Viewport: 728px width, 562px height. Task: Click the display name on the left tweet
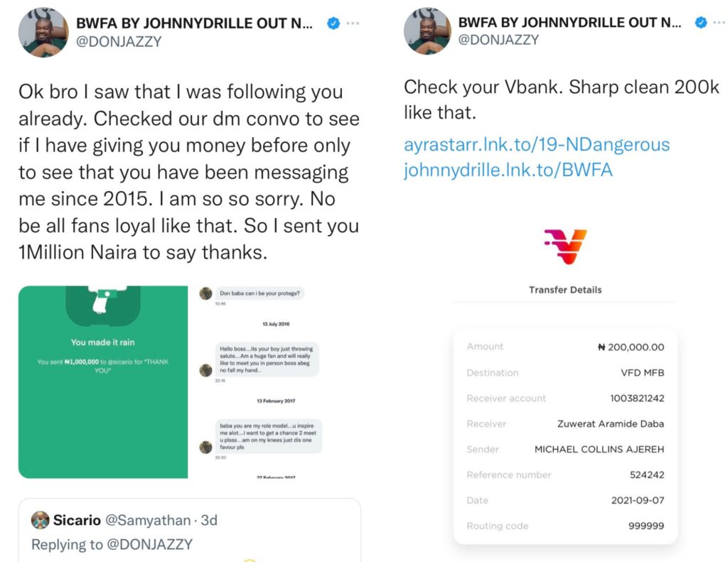193,23
